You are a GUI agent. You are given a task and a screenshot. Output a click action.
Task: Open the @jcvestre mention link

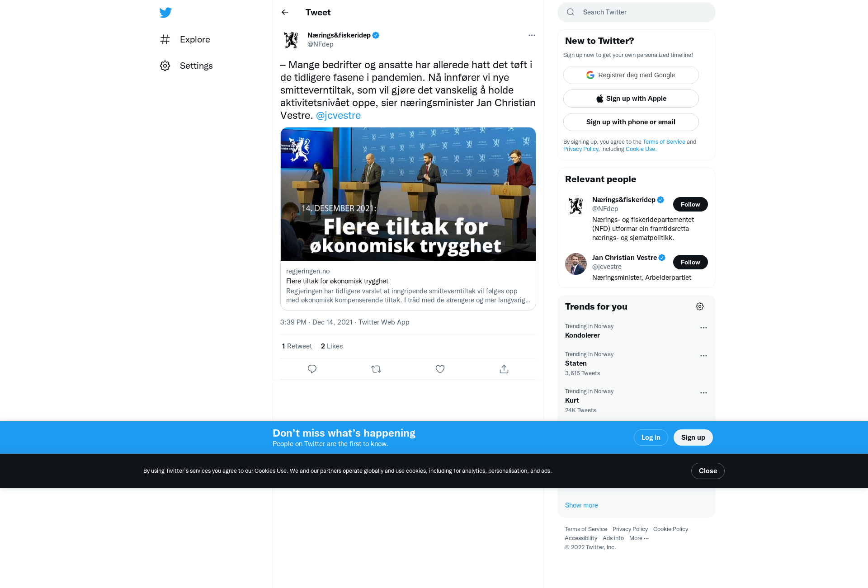point(338,115)
